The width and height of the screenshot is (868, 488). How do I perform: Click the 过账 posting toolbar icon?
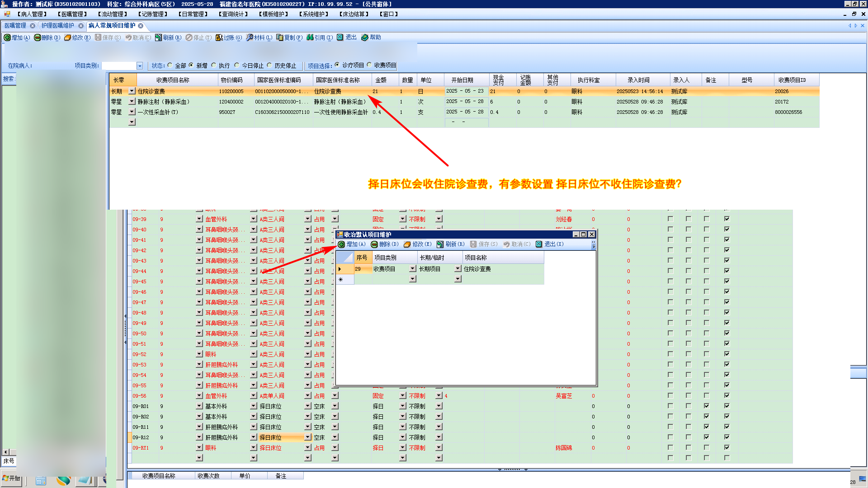pos(219,38)
